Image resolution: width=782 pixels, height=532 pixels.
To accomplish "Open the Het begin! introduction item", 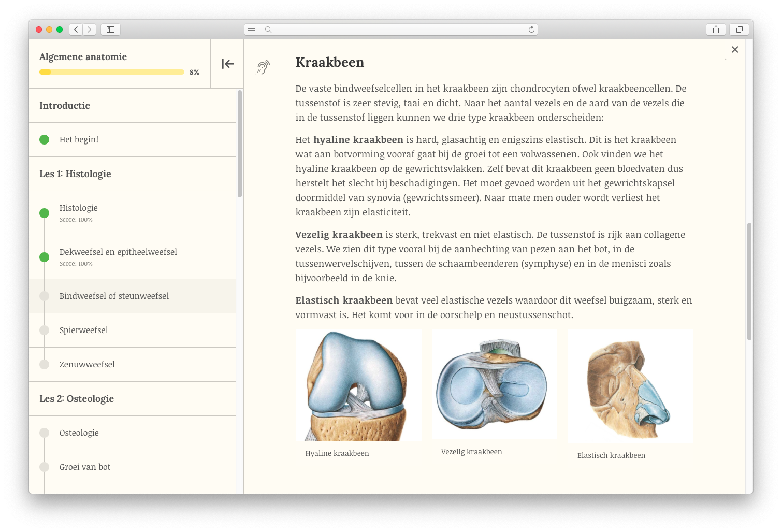I will pyautogui.click(x=79, y=139).
